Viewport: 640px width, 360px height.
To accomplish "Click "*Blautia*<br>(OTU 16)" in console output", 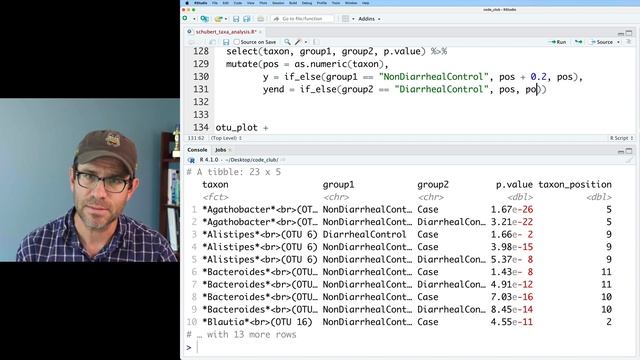I will tap(258, 322).
